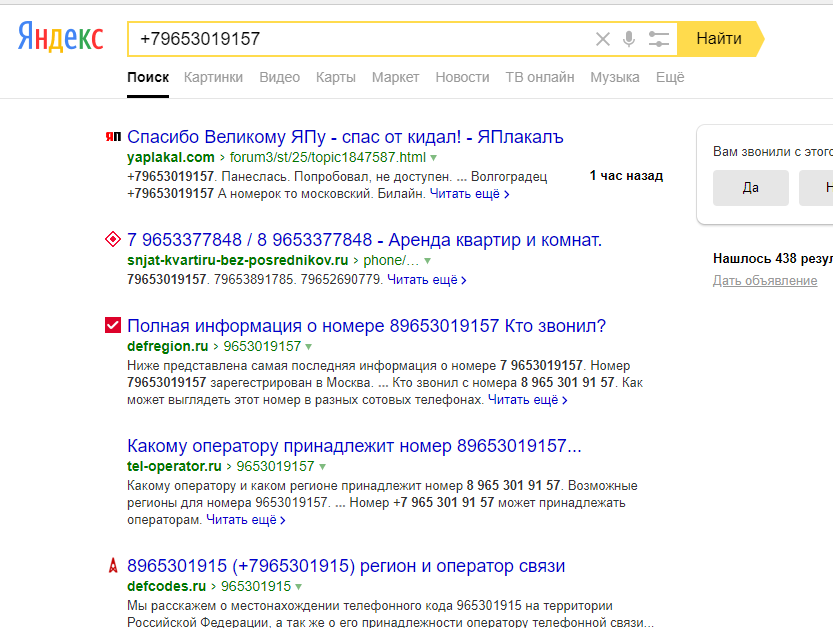Click the red letter A favicon of defcodes result

113,565
